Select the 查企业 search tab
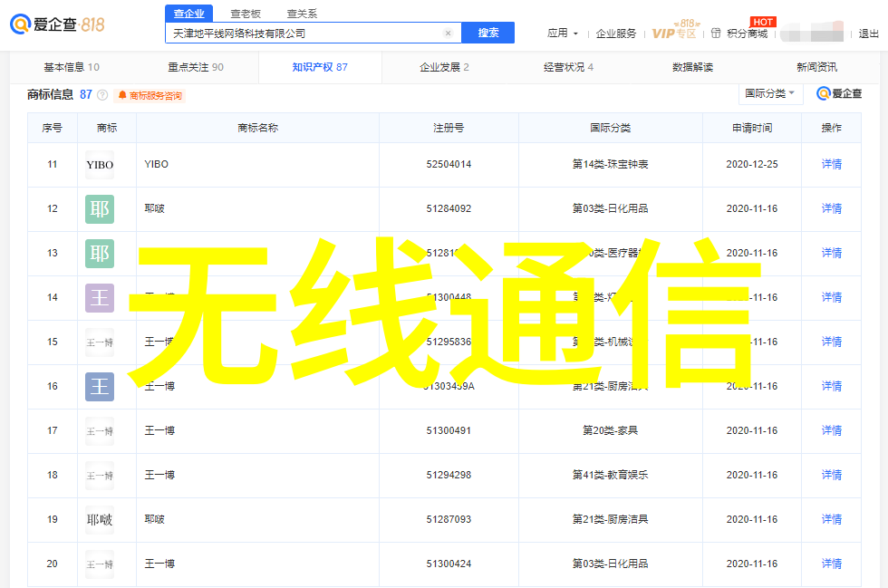 coord(188,14)
